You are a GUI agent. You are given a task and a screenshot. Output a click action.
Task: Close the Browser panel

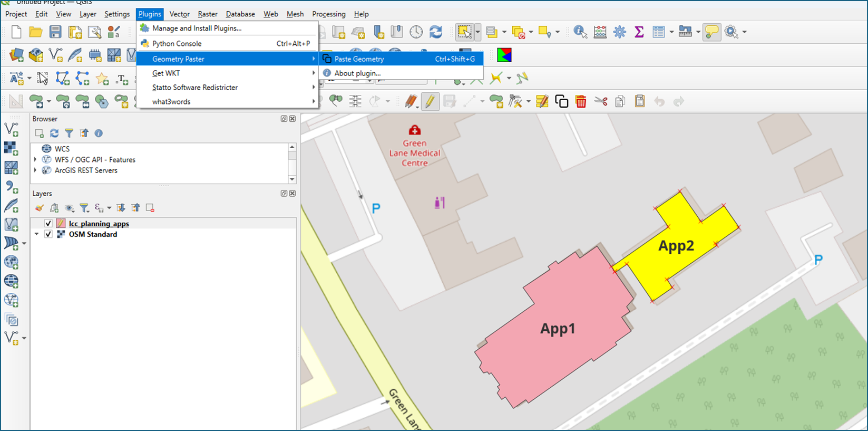pyautogui.click(x=292, y=119)
